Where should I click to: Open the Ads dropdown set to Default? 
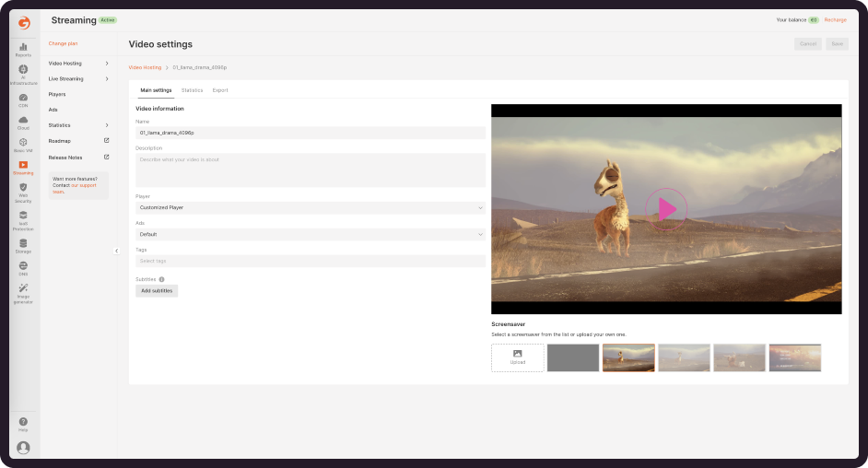310,235
